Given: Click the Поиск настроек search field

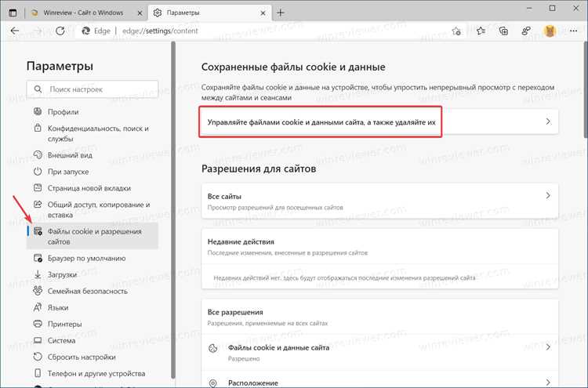Looking at the screenshot, I should (93, 89).
